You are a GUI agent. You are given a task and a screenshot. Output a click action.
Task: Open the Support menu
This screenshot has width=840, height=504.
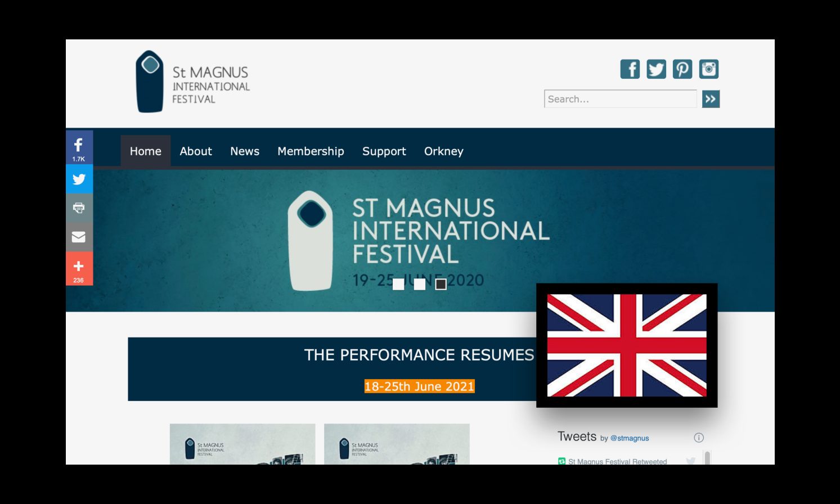click(384, 151)
